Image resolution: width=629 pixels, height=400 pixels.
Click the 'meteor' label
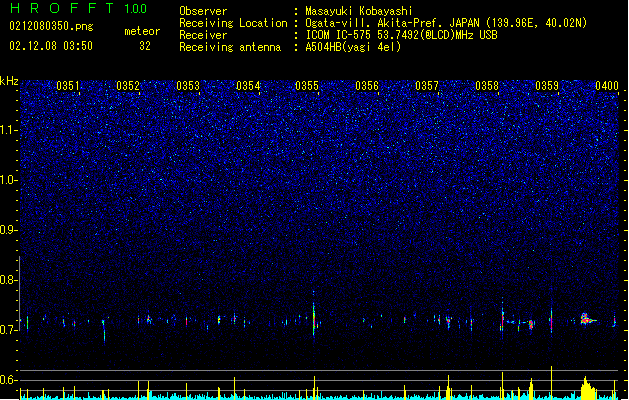pos(142,31)
